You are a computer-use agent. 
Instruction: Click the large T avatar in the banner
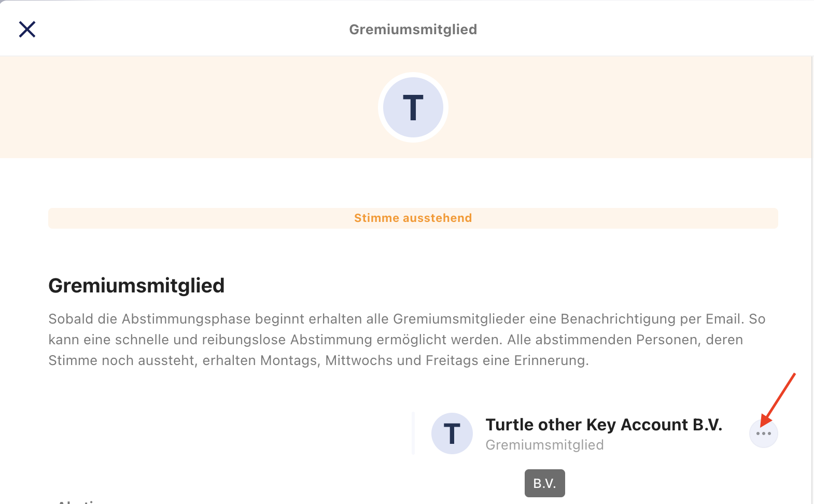coord(413,107)
